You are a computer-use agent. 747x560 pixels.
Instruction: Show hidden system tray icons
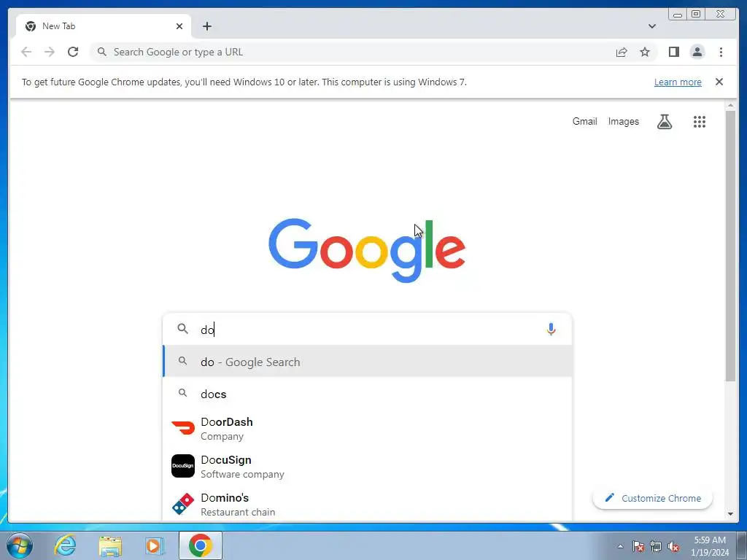coord(620,546)
